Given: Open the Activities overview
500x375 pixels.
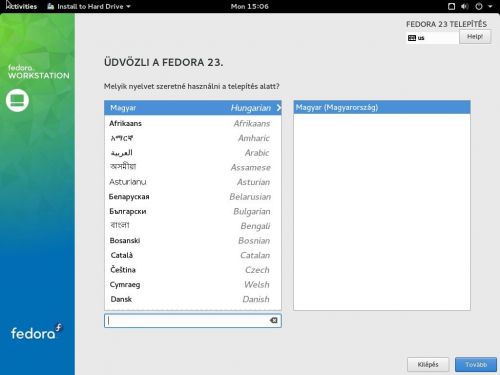Looking at the screenshot, I should tap(21, 6).
